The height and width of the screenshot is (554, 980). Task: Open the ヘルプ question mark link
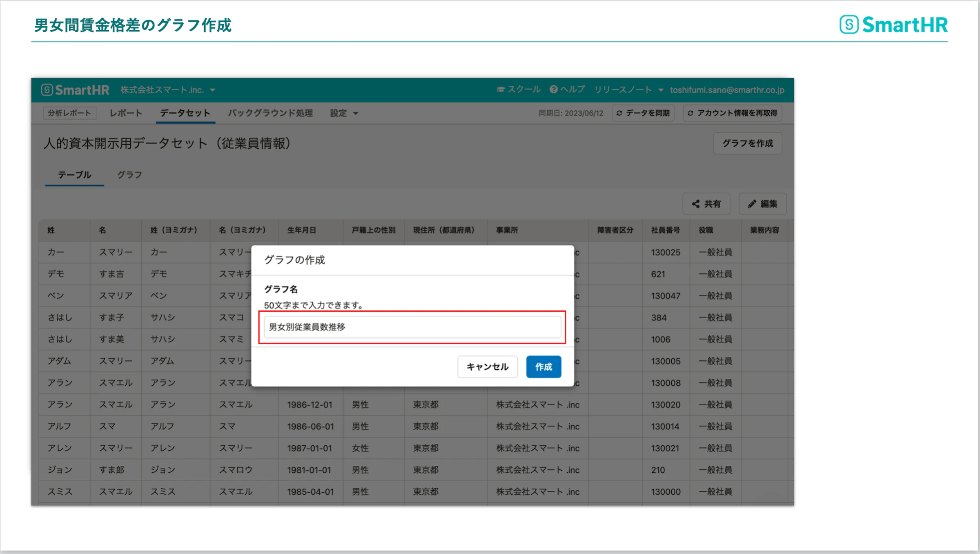pyautogui.click(x=567, y=89)
